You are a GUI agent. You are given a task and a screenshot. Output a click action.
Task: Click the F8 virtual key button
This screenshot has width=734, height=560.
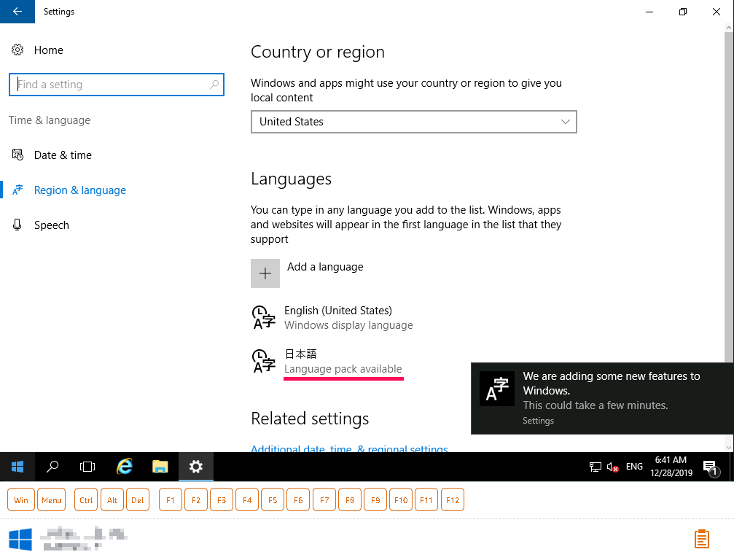click(350, 500)
